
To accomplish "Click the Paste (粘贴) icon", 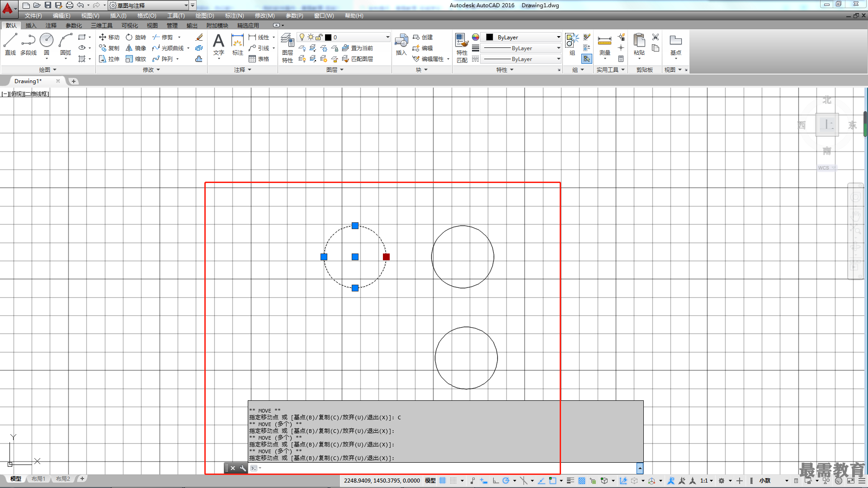I will pyautogui.click(x=639, y=44).
